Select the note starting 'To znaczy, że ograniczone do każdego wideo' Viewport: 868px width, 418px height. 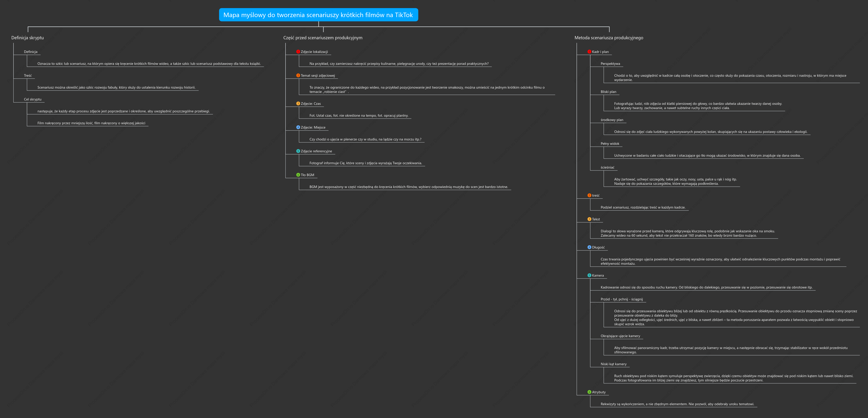pyautogui.click(x=427, y=89)
